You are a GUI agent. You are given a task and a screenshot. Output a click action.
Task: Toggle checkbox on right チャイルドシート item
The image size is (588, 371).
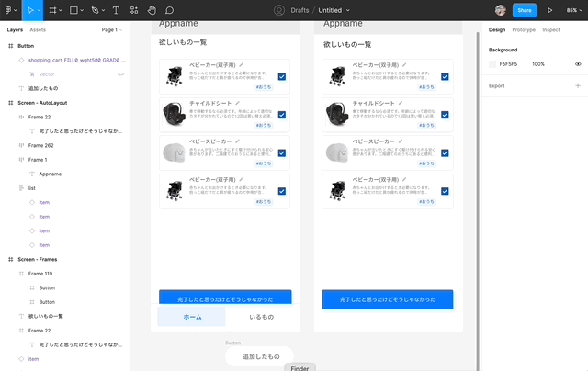445,115
